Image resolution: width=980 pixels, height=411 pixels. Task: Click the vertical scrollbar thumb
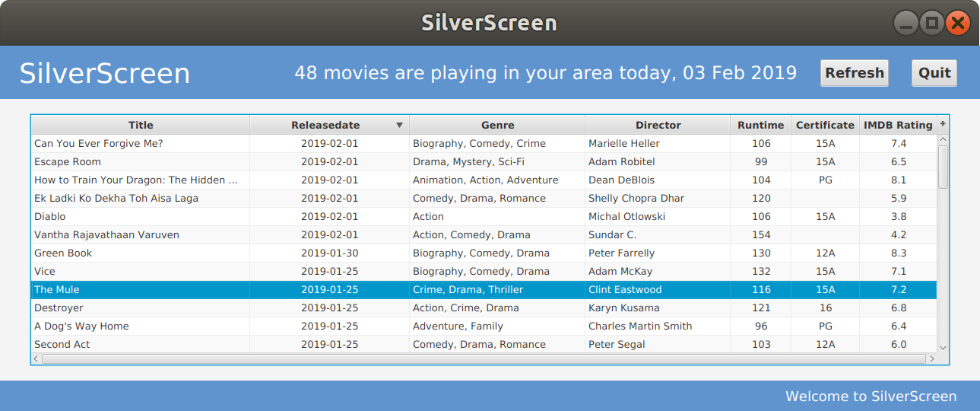click(943, 167)
